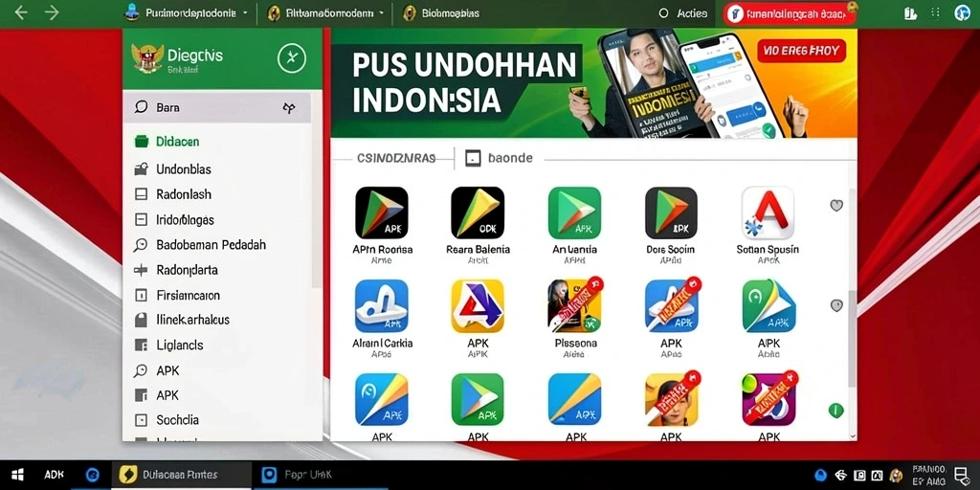Open the Alrain l Carkia app icon

pyautogui.click(x=382, y=305)
